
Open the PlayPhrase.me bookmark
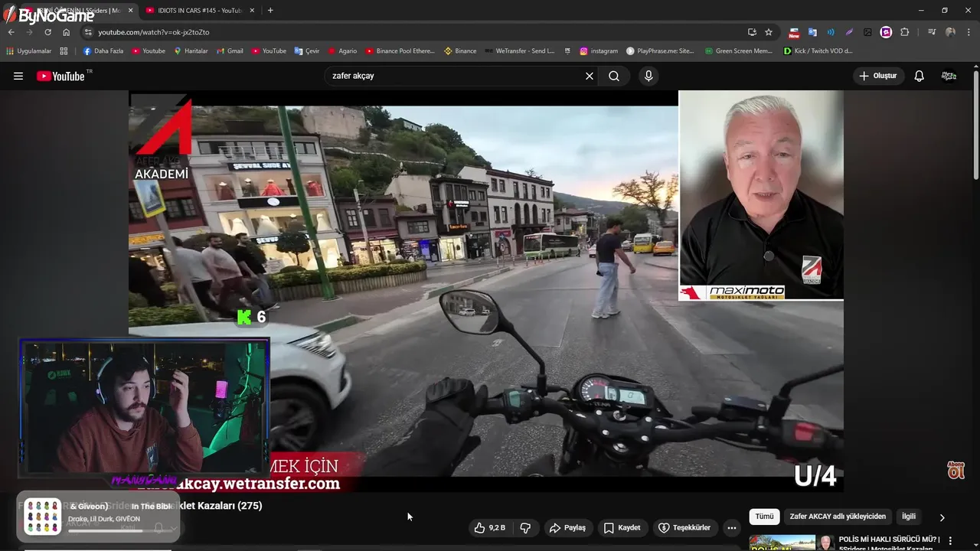point(660,51)
